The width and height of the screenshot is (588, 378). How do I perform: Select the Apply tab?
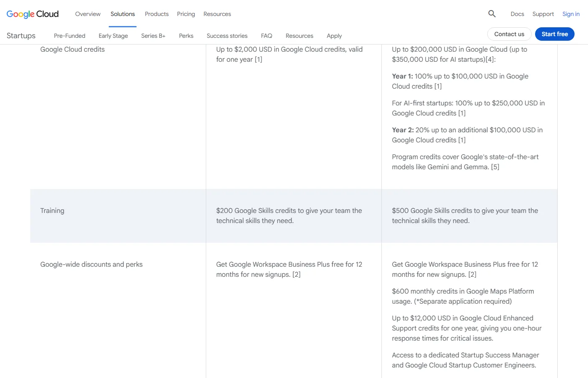point(334,36)
